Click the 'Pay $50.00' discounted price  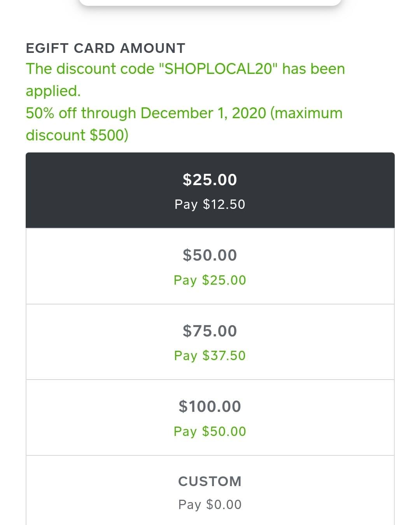tap(210, 431)
